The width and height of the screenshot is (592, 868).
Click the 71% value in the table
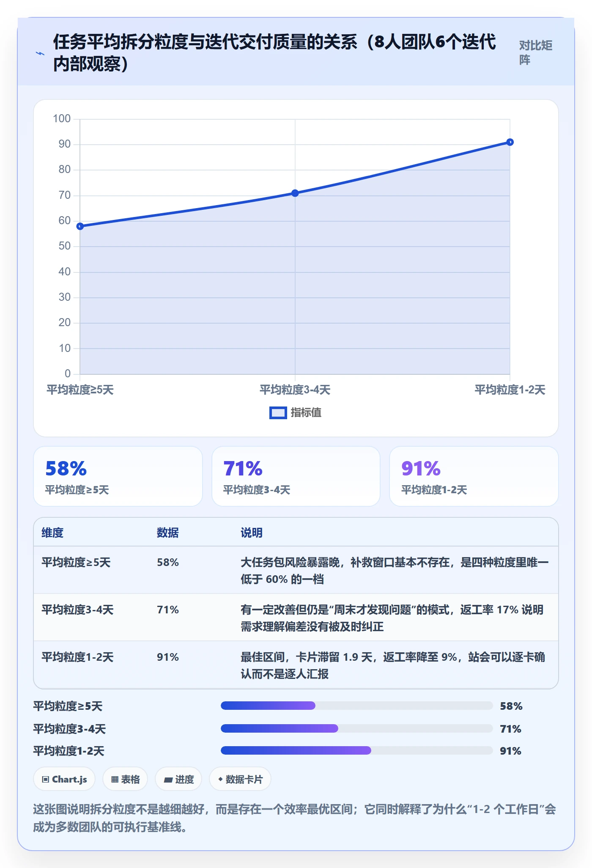[x=168, y=610]
